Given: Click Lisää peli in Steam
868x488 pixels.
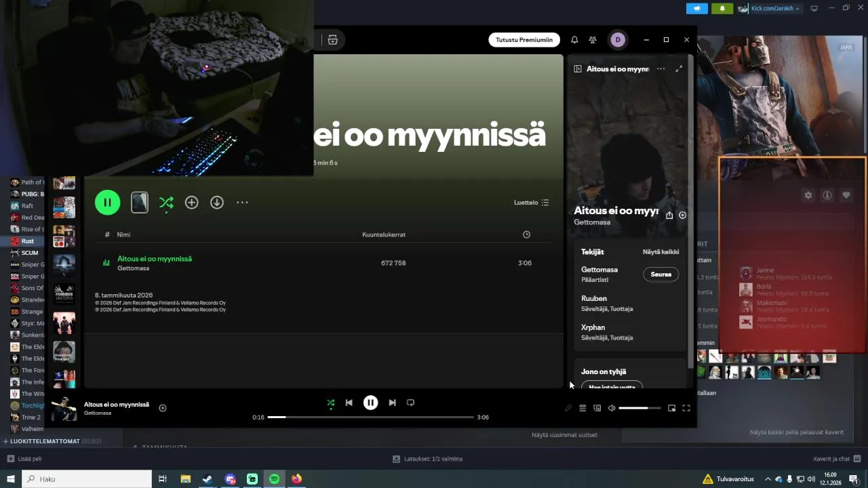Looking at the screenshot, I should point(24,459).
